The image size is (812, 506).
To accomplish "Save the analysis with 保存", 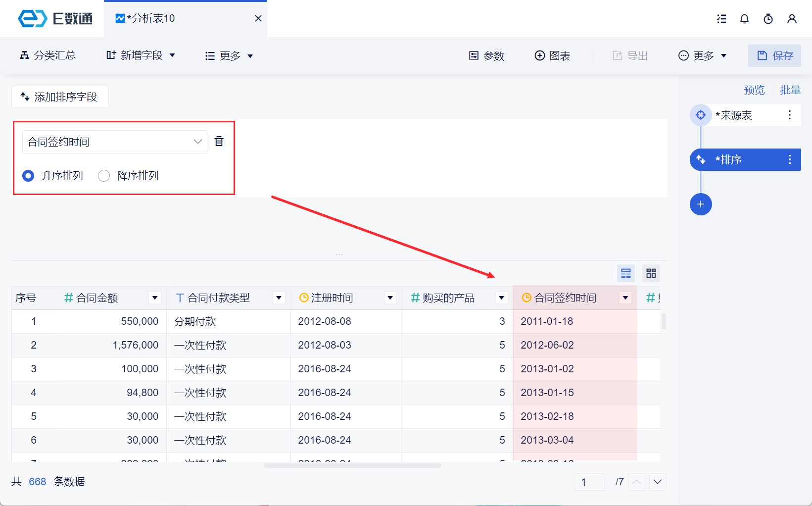I will coord(774,55).
